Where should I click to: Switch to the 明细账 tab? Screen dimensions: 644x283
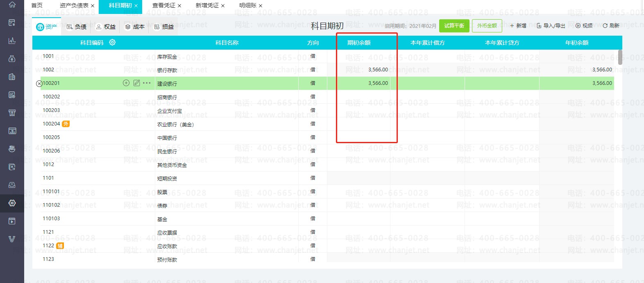248,5
